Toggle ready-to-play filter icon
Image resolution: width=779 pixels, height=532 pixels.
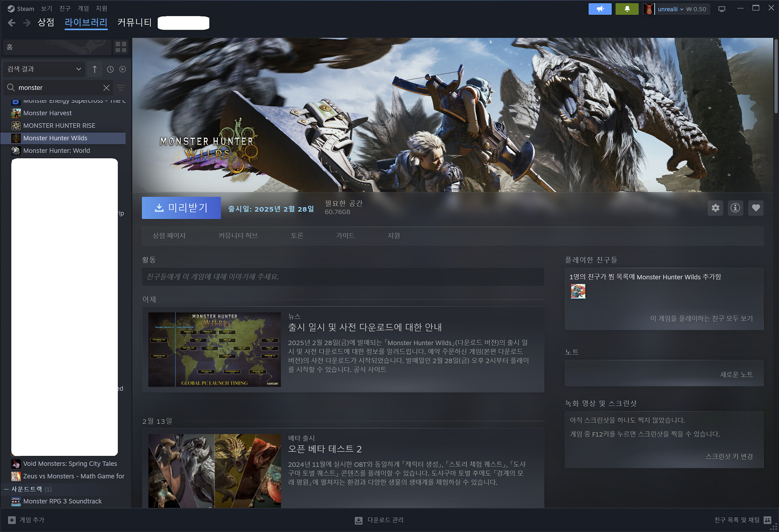(123, 69)
